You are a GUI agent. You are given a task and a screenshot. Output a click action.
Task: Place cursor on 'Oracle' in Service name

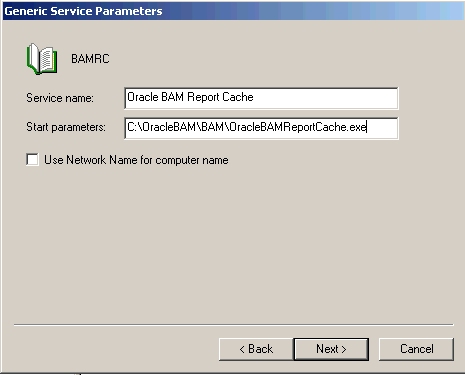pyautogui.click(x=143, y=97)
